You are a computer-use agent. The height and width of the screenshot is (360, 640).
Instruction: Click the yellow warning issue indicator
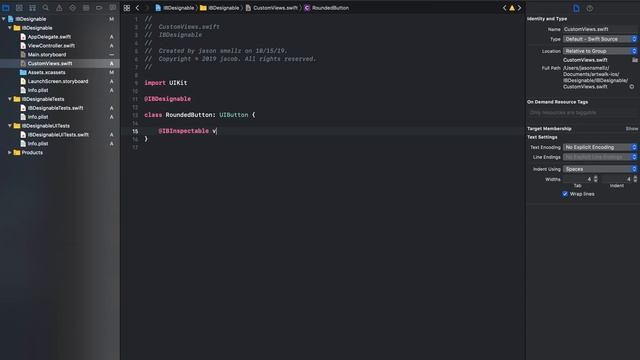pos(512,8)
